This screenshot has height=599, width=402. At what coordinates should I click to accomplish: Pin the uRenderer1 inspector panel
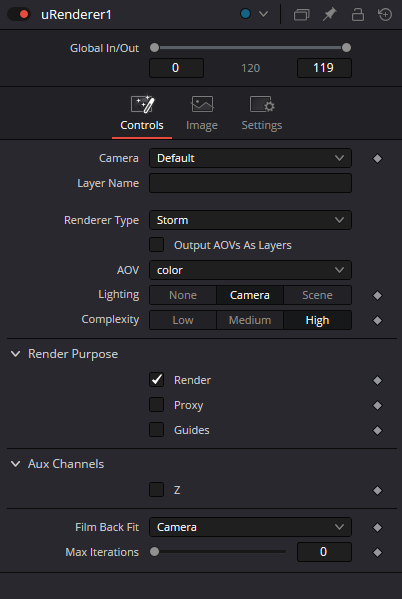329,15
